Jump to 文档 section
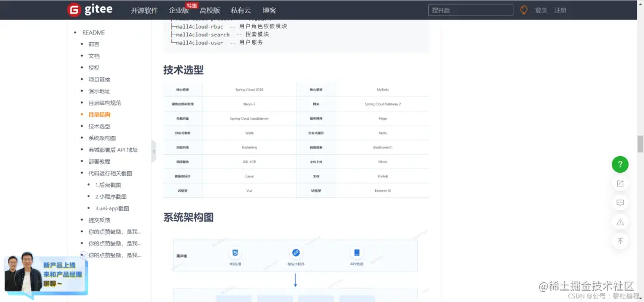 (94, 56)
